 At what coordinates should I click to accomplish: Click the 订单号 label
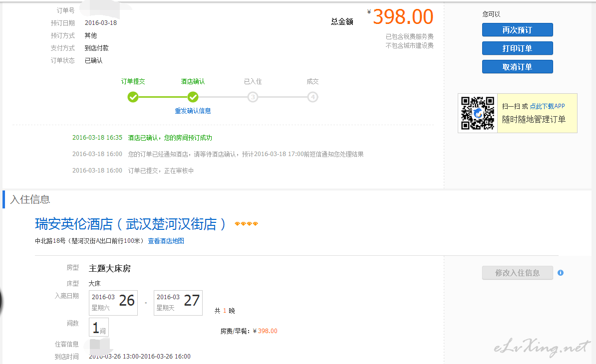(66, 10)
